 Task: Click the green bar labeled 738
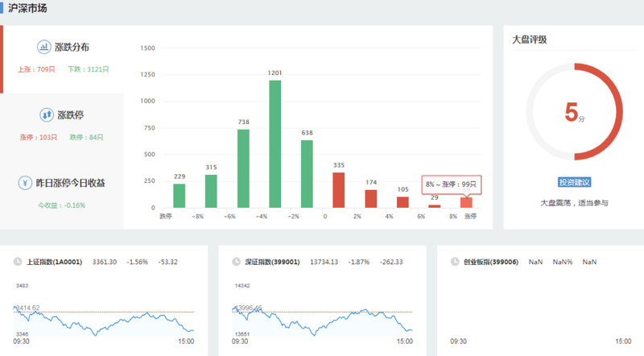(243, 168)
